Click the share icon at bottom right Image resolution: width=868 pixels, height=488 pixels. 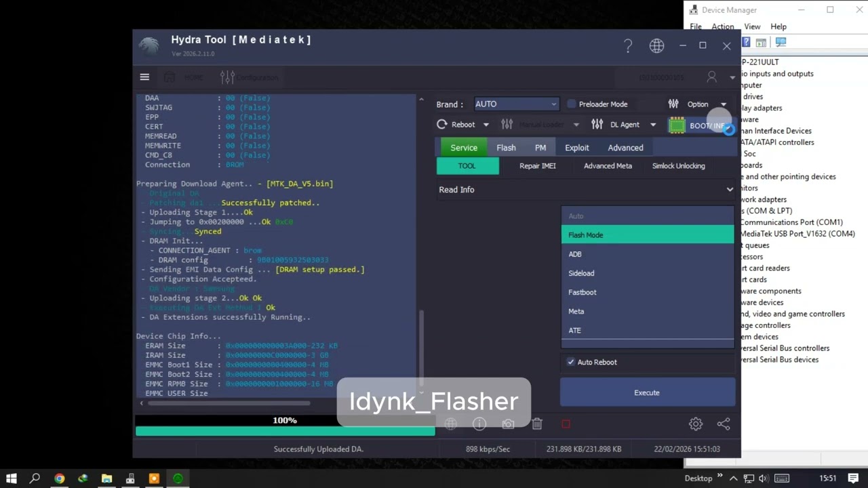pyautogui.click(x=724, y=424)
